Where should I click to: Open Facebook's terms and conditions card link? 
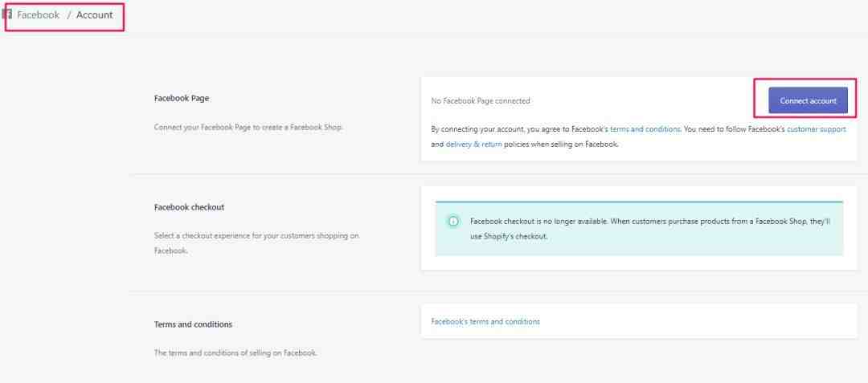pyautogui.click(x=485, y=321)
